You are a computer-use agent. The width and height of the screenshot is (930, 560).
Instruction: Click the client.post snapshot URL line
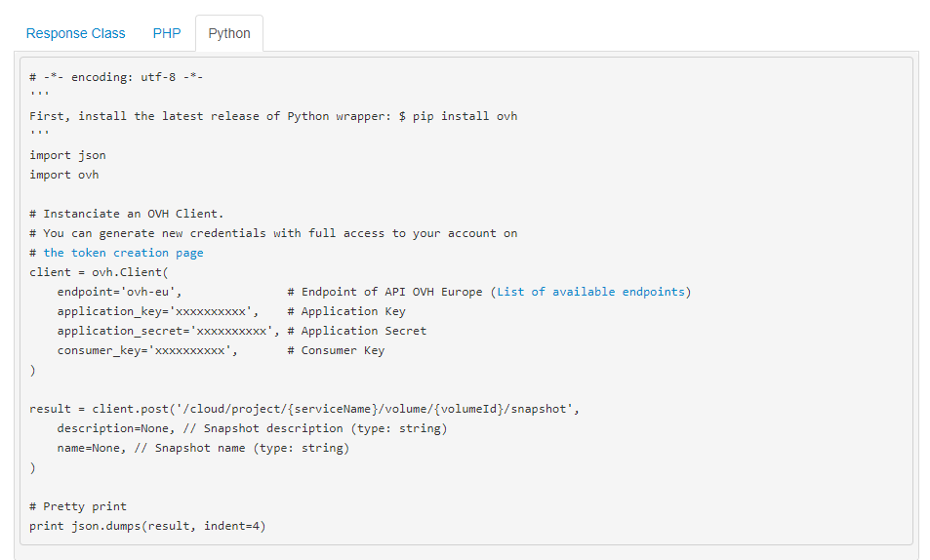[304, 409]
